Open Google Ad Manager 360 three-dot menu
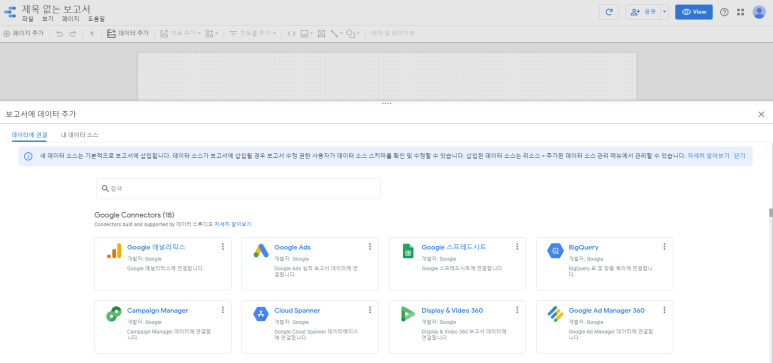Viewport: 773px width, 363px height. pos(664,310)
